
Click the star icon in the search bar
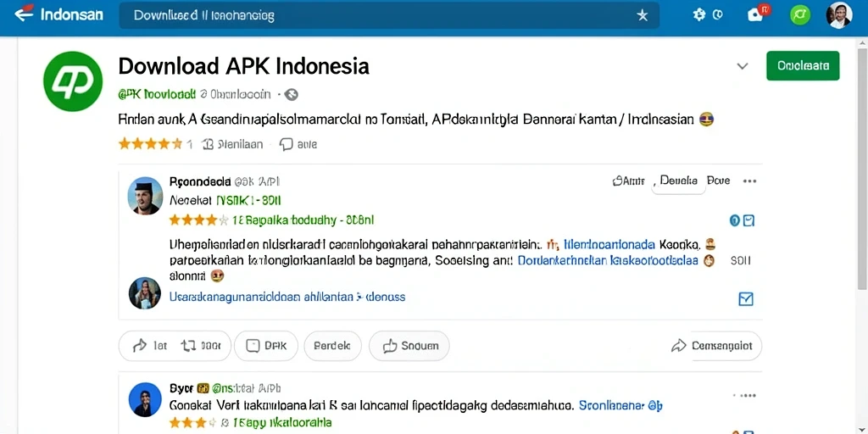(643, 15)
